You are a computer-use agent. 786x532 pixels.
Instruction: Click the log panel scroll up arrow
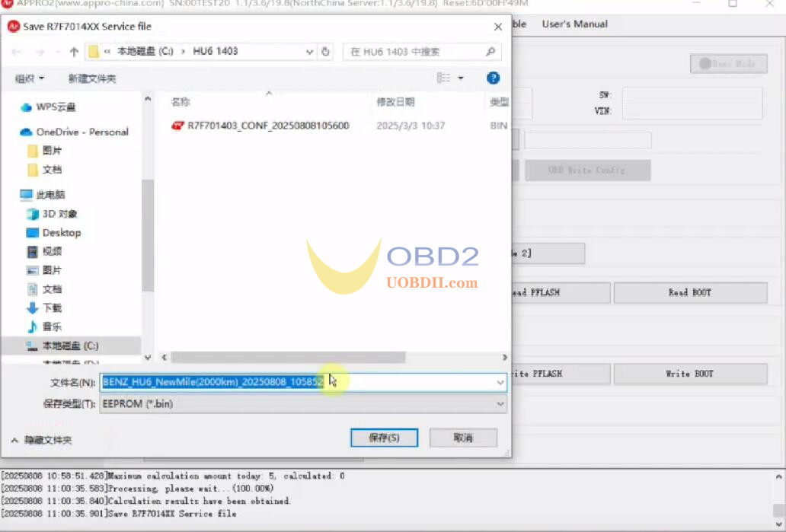coord(778,476)
